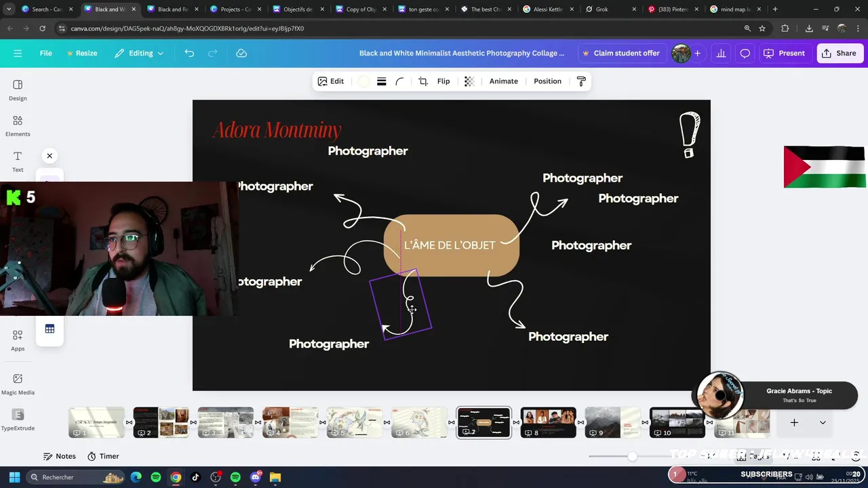Open the Canva hamburger main menu

pyautogui.click(x=18, y=53)
